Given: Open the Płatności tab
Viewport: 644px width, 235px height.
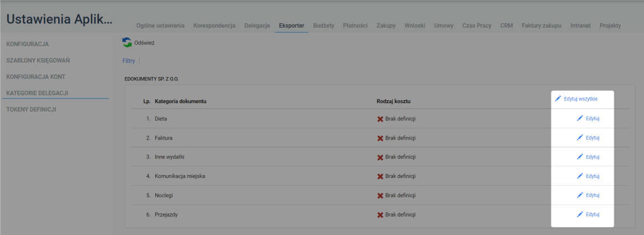Looking at the screenshot, I should point(355,25).
